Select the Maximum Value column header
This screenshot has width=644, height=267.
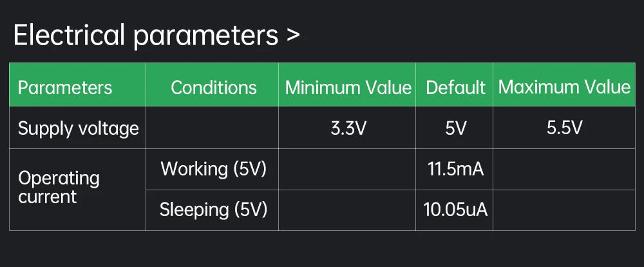[564, 88]
